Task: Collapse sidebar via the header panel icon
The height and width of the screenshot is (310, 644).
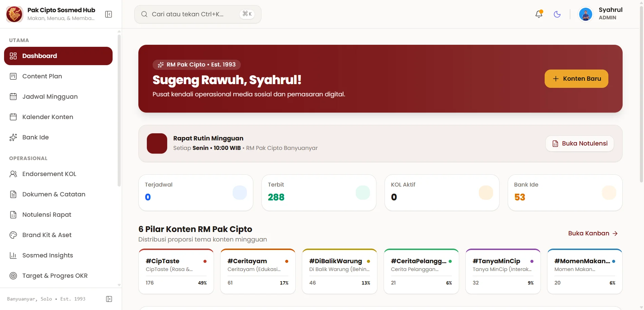Action: click(109, 14)
